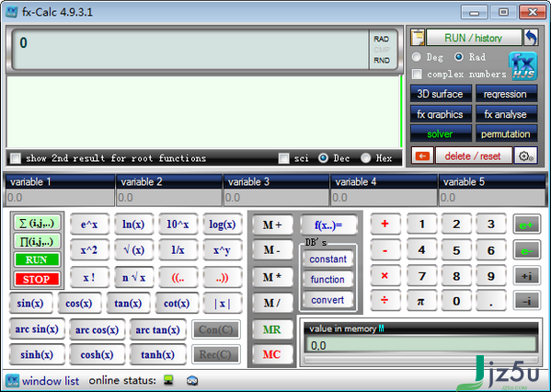Click the square root √(x) key
This screenshot has width=551, height=392.
tap(133, 250)
